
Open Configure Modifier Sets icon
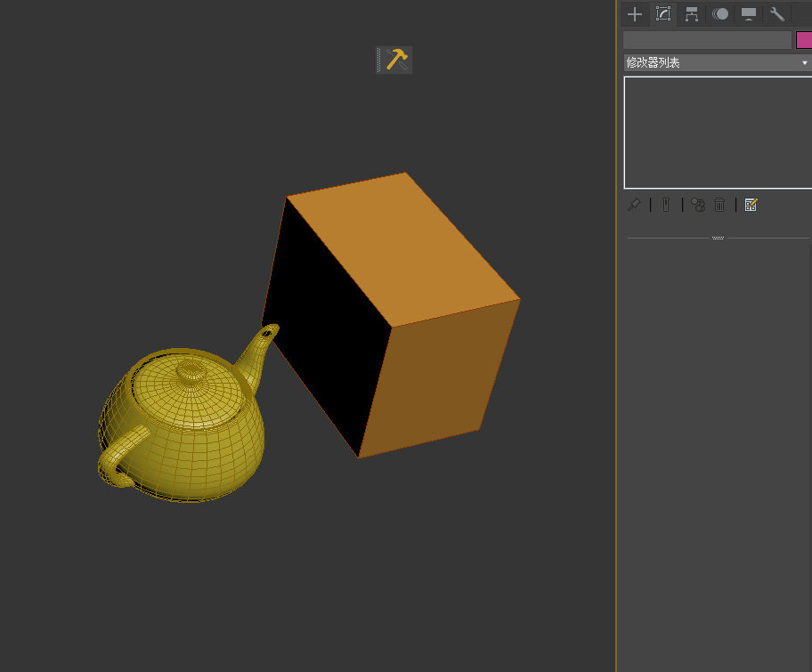(751, 205)
